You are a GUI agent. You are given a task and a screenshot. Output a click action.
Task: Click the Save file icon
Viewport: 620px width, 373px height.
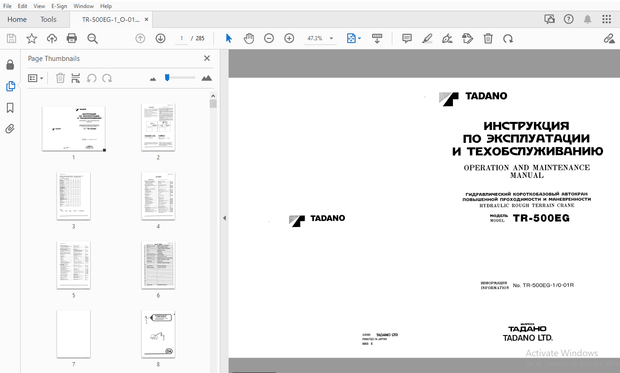click(11, 38)
